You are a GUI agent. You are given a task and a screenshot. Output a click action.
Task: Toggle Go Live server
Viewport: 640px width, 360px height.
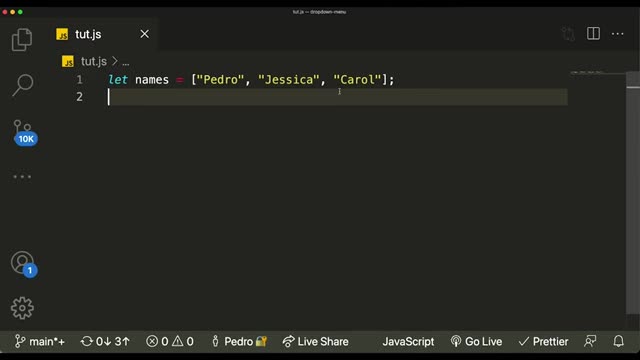click(x=476, y=341)
